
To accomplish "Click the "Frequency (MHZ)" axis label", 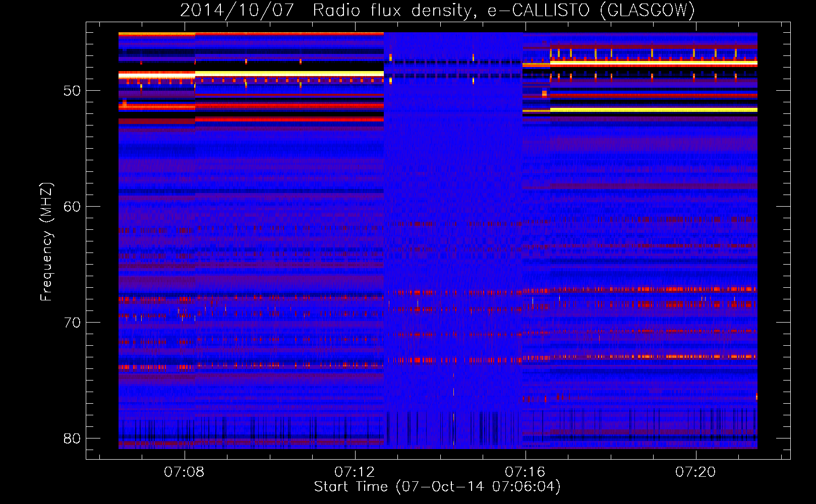I will coord(46,241).
